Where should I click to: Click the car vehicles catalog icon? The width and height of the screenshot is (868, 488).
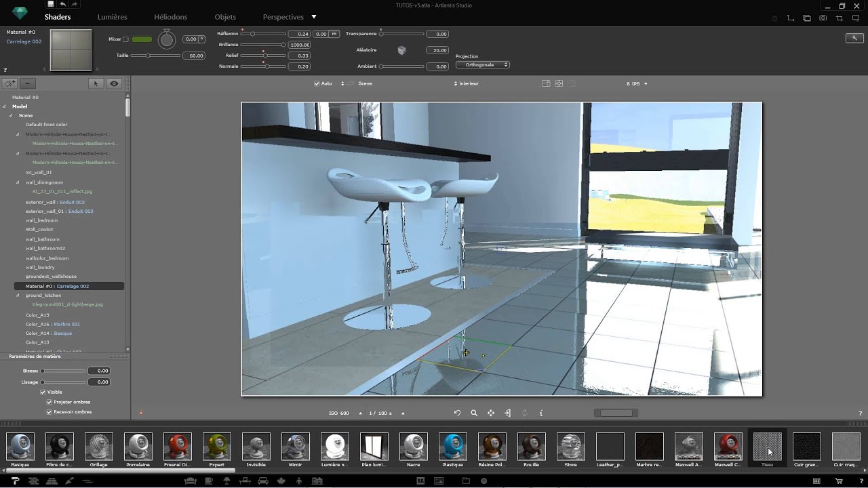(x=262, y=481)
